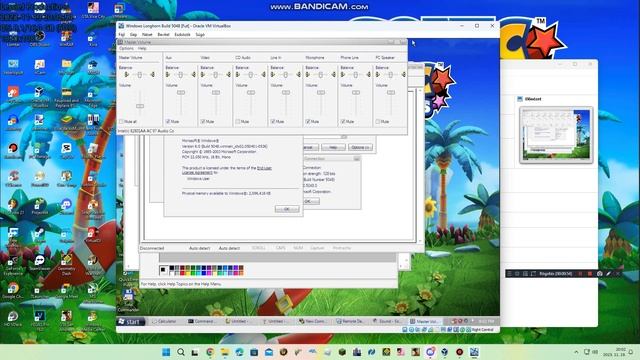Click Aux volume slider handle

(x=181, y=93)
